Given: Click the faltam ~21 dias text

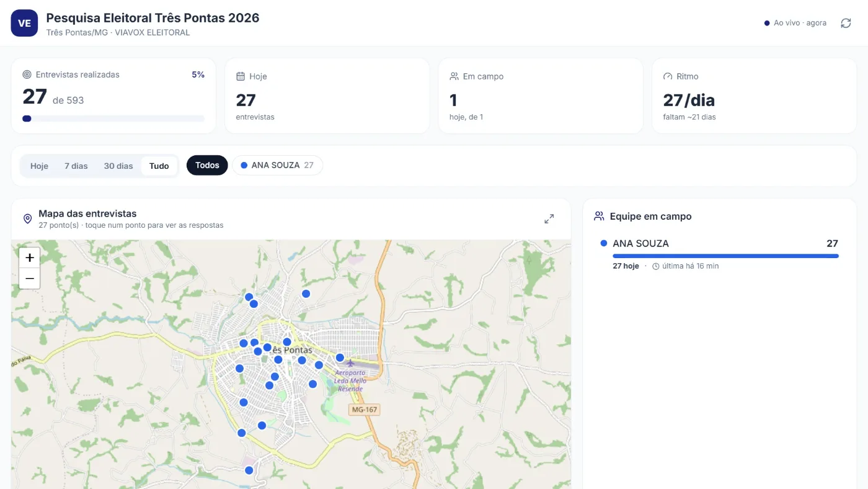Looking at the screenshot, I should 689,117.
